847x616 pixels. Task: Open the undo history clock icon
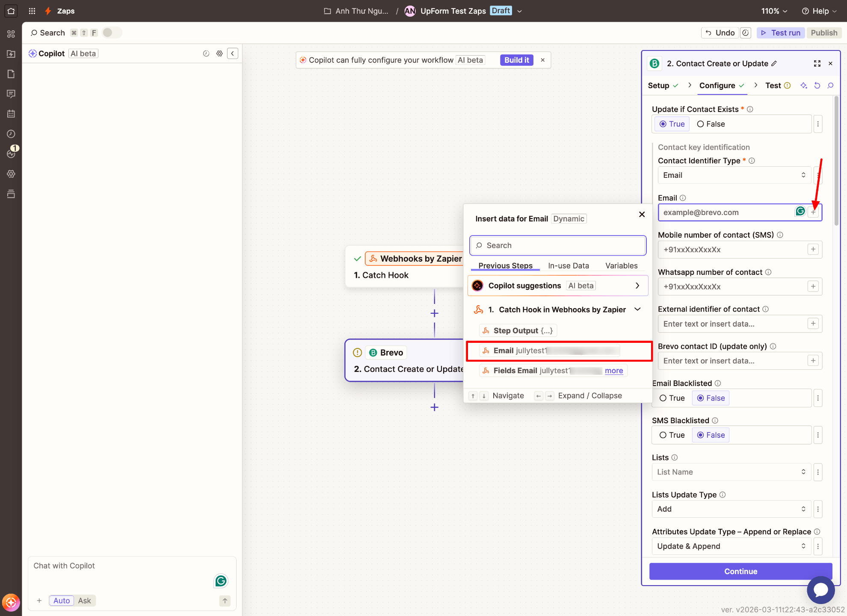tap(746, 33)
